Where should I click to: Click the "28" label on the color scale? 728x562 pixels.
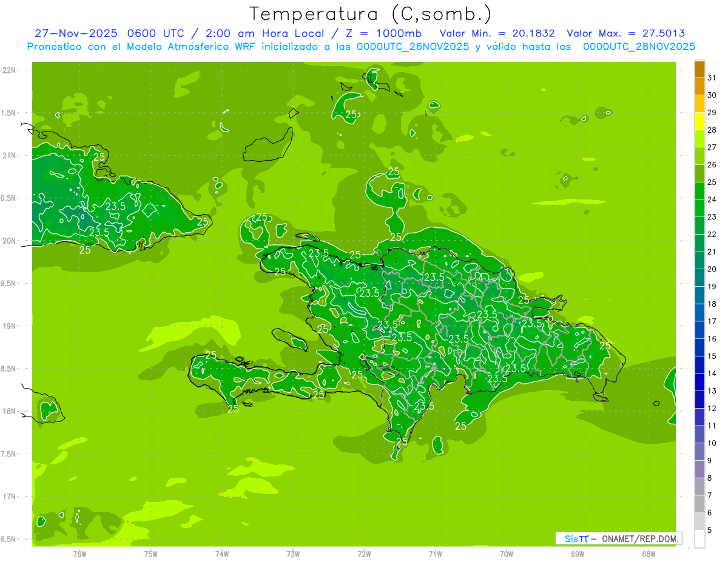pos(712,130)
